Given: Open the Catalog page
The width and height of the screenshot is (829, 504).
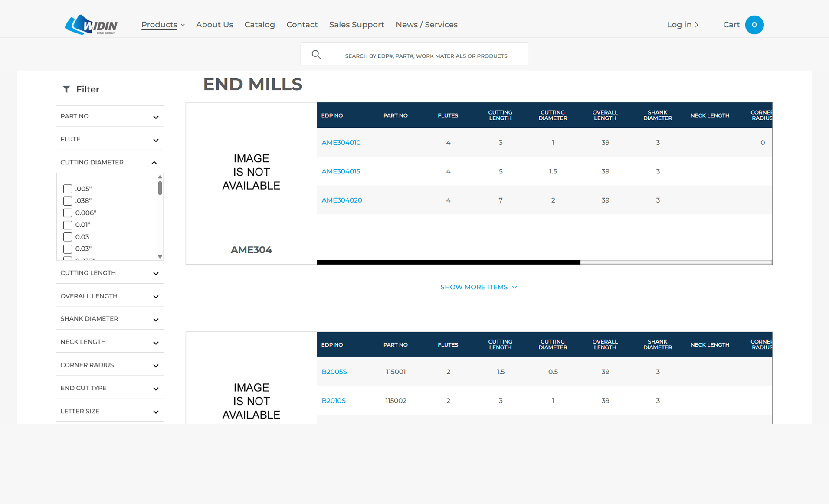Looking at the screenshot, I should click(259, 25).
